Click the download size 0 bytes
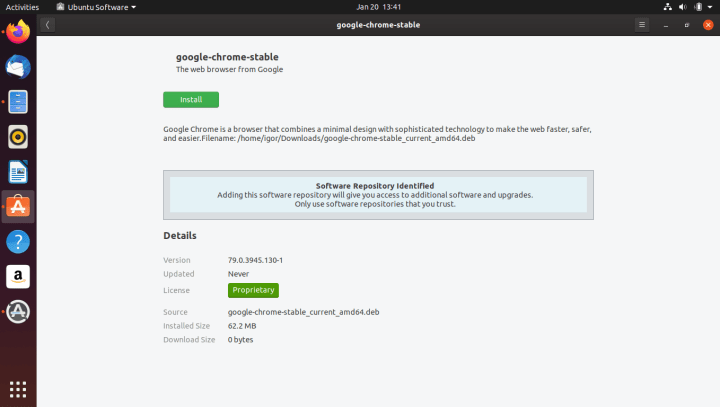 tap(241, 339)
